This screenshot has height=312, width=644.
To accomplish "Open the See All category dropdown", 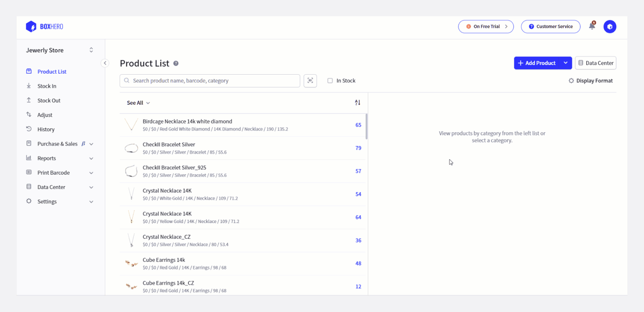I will [x=138, y=103].
